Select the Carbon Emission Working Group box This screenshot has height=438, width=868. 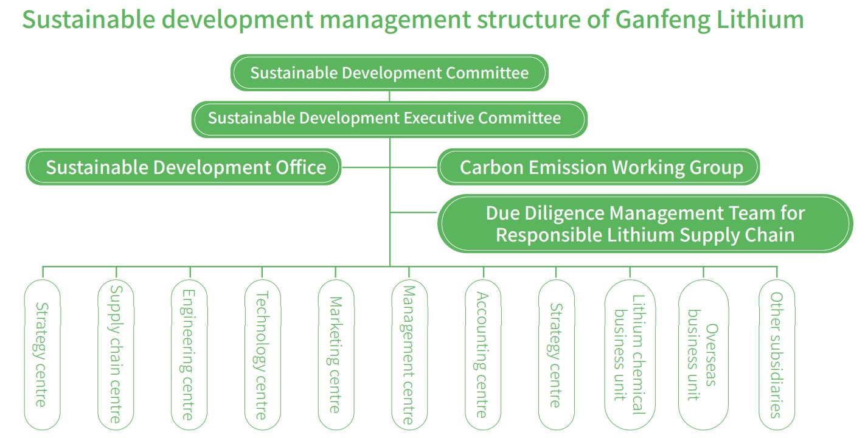[599, 167]
